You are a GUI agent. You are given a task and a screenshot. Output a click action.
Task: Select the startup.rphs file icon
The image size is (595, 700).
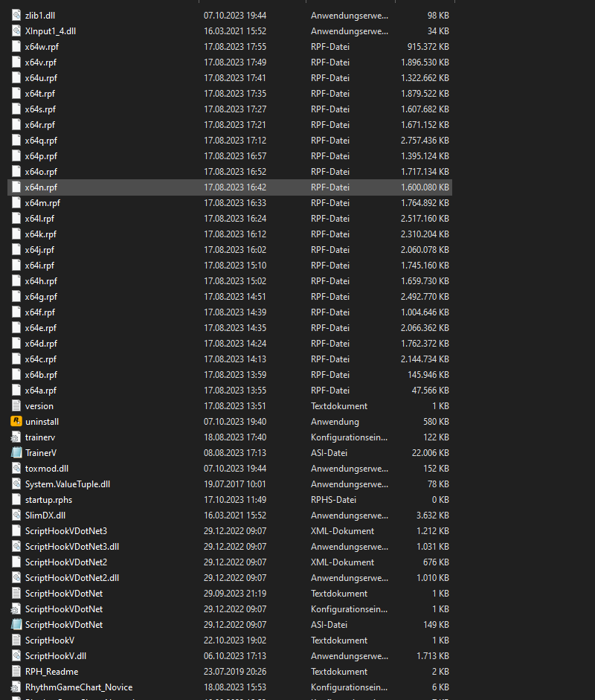[16, 500]
